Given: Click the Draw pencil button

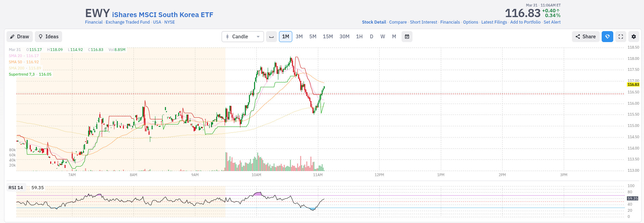Looking at the screenshot, I should pos(19,37).
